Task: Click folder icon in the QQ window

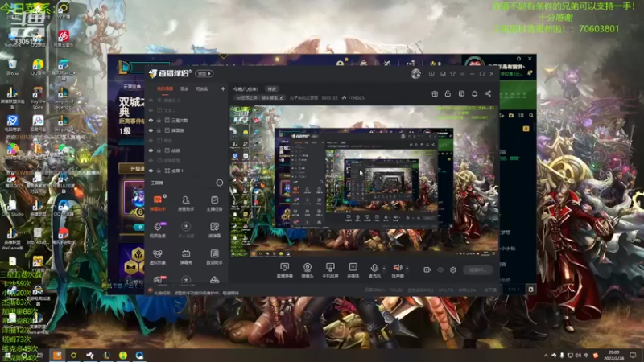Action: pos(511,116)
